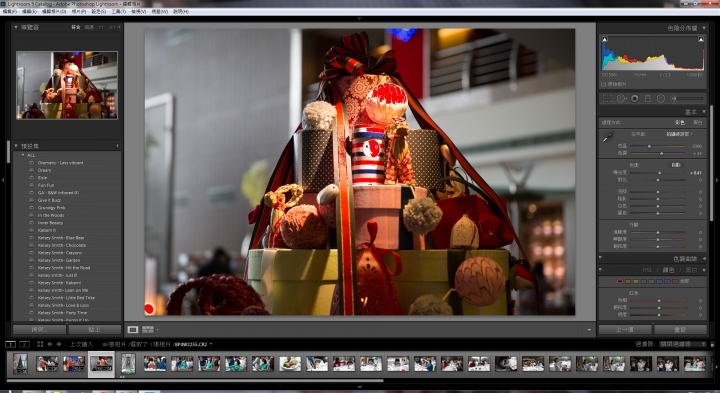720x393 pixels.
Task: Collapse the left panel group arrow
Action: pos(3,180)
